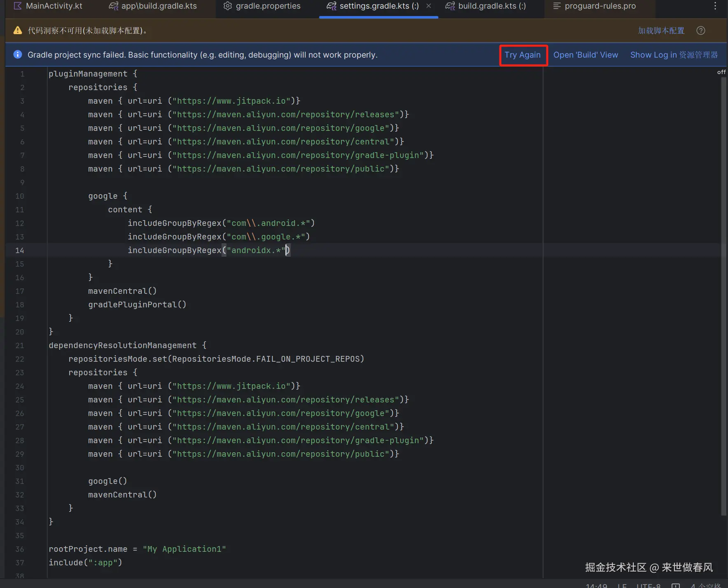This screenshot has width=728, height=588.
Task: Click Show Log in 资源管理器
Action: pyautogui.click(x=674, y=55)
